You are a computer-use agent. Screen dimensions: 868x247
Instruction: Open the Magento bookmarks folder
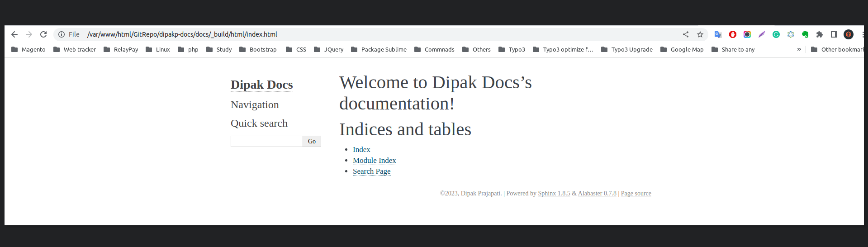[28, 50]
